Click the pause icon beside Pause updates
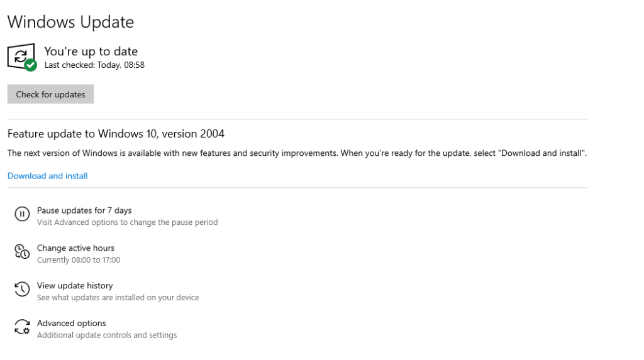The image size is (644, 360). 22,214
